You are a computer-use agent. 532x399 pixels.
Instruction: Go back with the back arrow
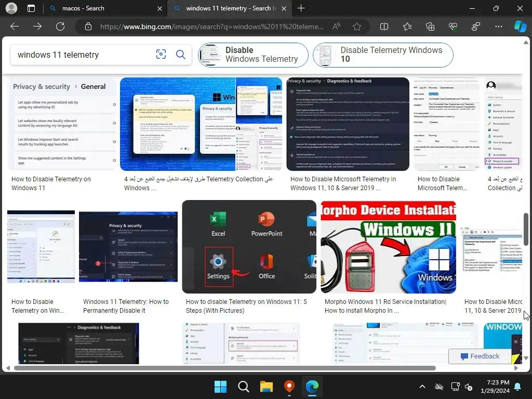pos(15,26)
